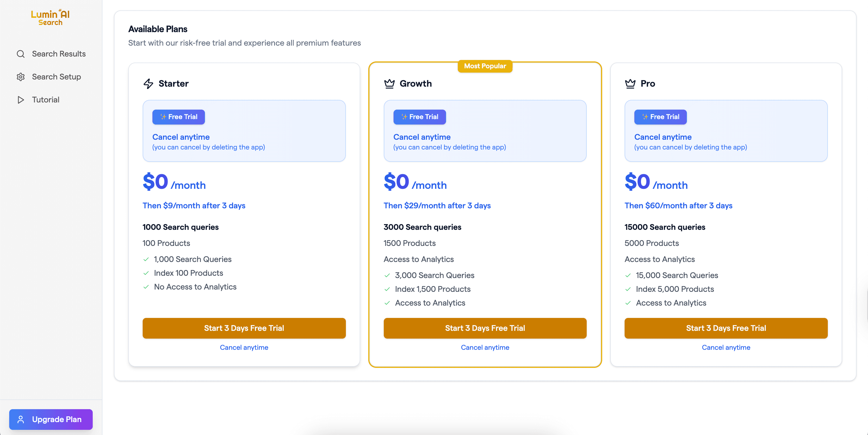
Task: Click Cancel anytime link under Starter button
Action: point(244,347)
